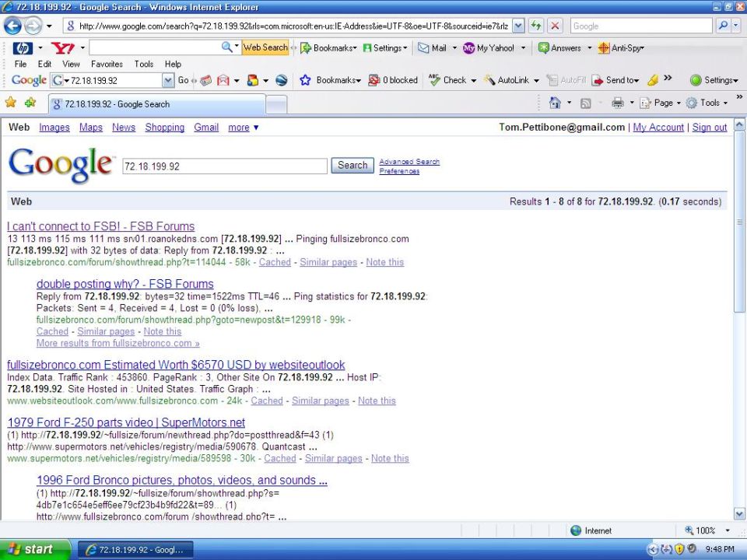This screenshot has height=560, width=747.
Task: Open the Images link
Action: (x=54, y=127)
